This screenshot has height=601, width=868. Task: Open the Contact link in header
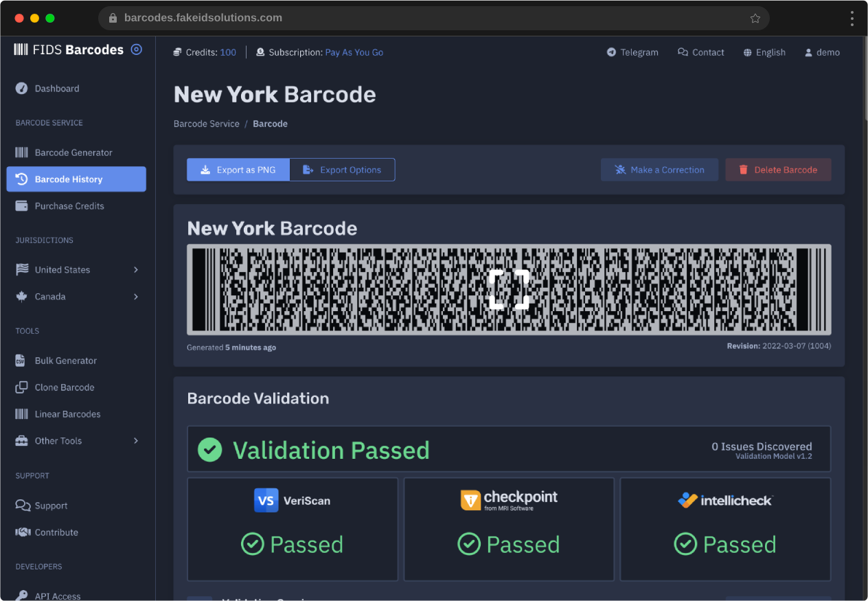point(701,52)
